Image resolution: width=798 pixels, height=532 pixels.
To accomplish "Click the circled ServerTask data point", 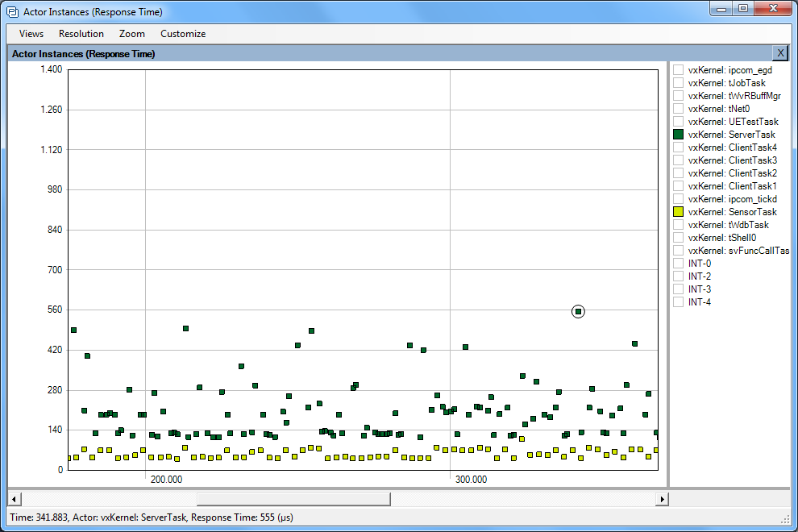I will point(578,312).
